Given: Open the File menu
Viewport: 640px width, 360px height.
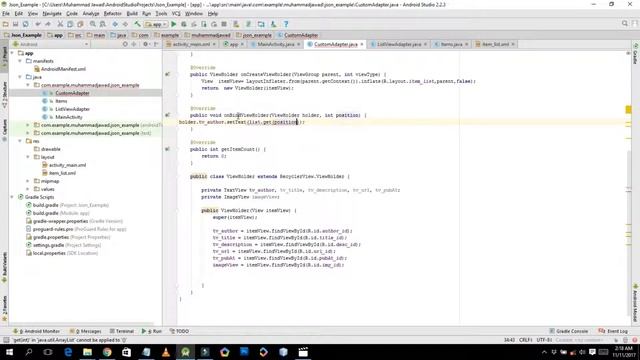Looking at the screenshot, I should [x=6, y=13].
